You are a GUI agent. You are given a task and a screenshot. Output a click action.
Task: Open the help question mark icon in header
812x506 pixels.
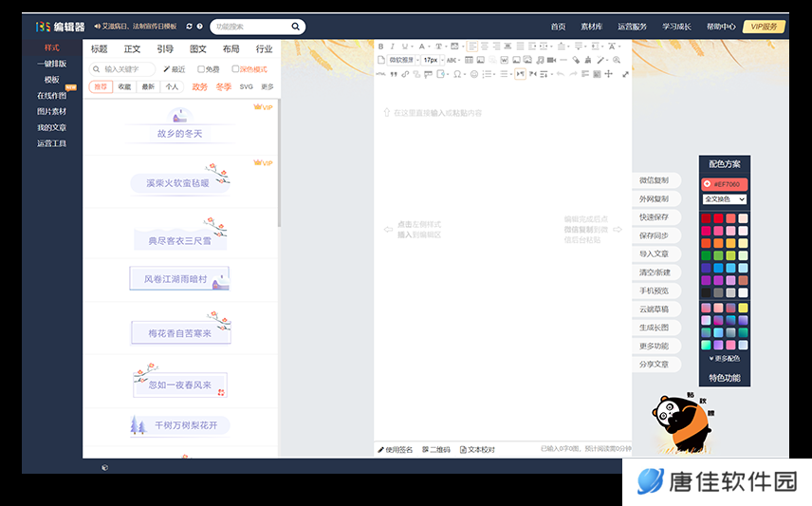click(199, 26)
